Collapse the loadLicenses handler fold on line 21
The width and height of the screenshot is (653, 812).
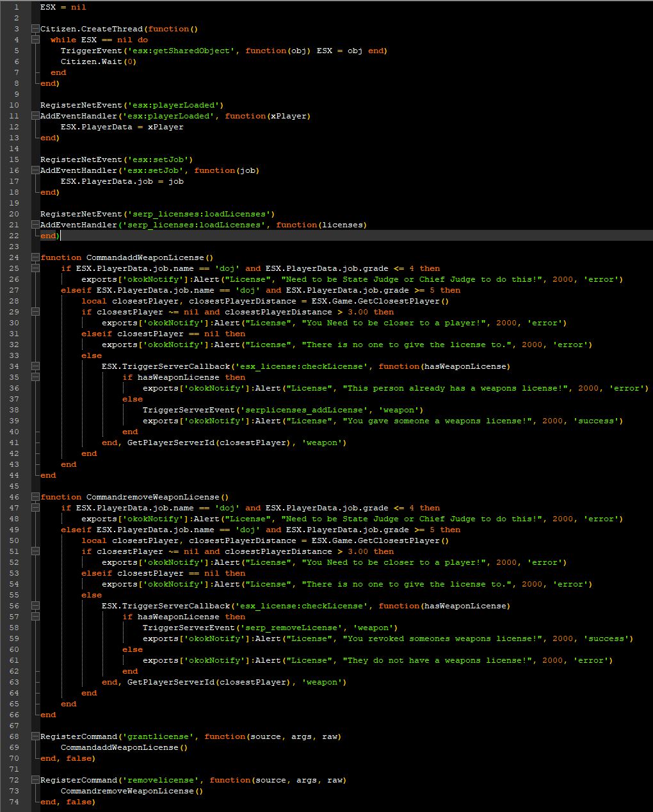[x=35, y=225]
